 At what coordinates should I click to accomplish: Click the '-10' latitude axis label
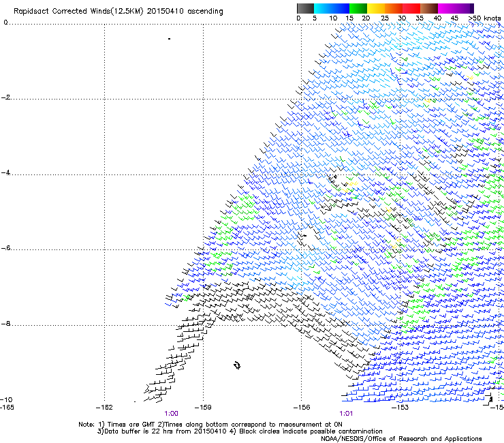pyautogui.click(x=6, y=400)
